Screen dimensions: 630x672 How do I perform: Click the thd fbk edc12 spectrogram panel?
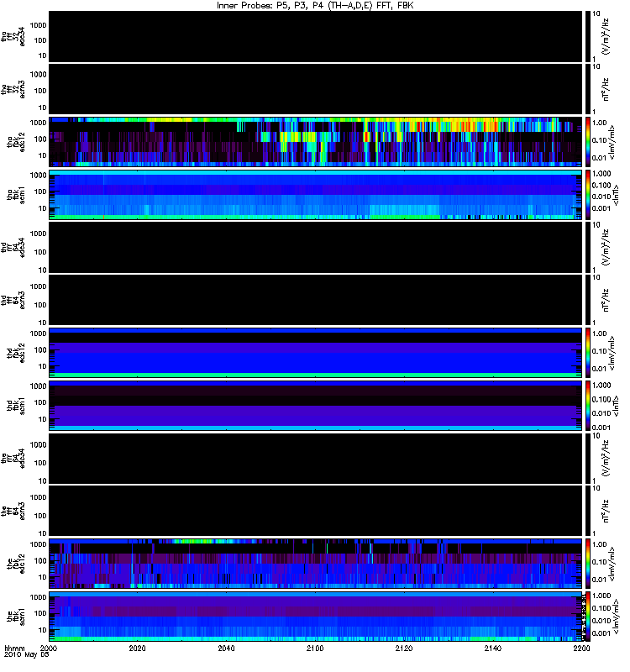click(x=315, y=353)
